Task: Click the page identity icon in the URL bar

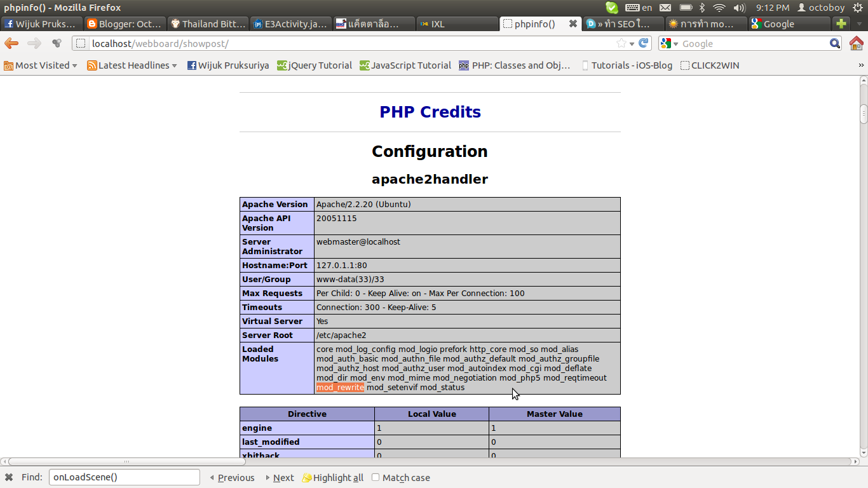Action: [x=81, y=43]
